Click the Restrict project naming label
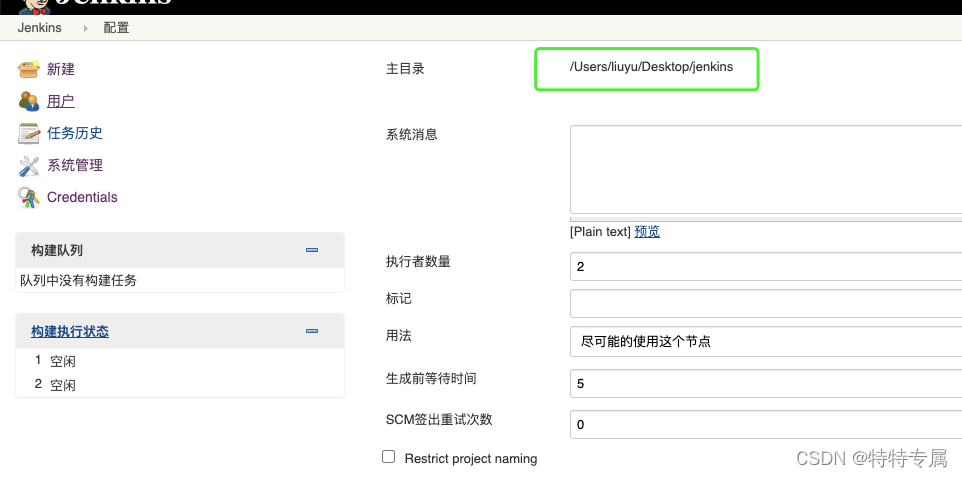 point(471,458)
